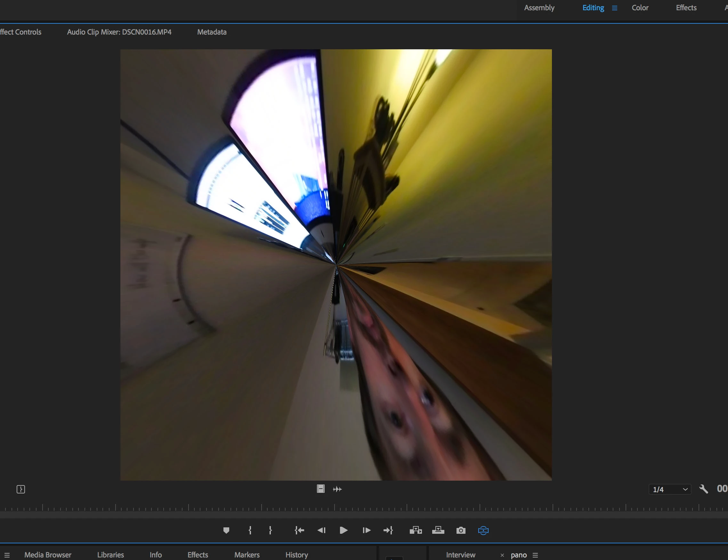Image resolution: width=728 pixels, height=560 pixels.
Task: Open the wrench settings menu
Action: pyautogui.click(x=703, y=489)
